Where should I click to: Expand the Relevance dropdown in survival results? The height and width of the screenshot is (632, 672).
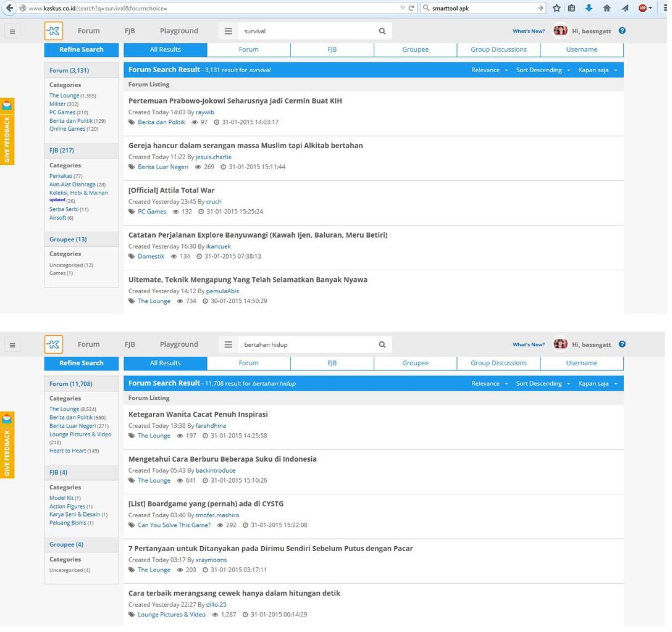click(x=489, y=70)
